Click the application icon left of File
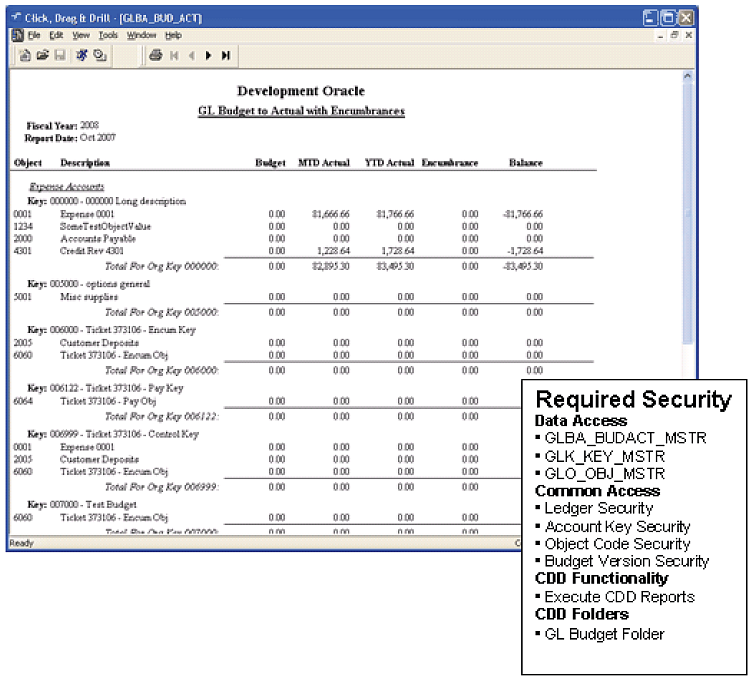This screenshot has width=751, height=680. click(x=15, y=35)
